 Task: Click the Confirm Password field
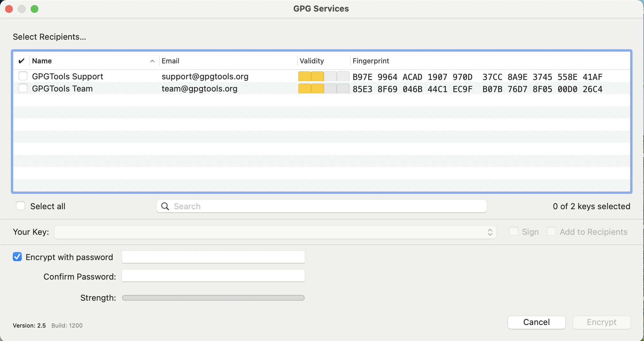coord(213,275)
